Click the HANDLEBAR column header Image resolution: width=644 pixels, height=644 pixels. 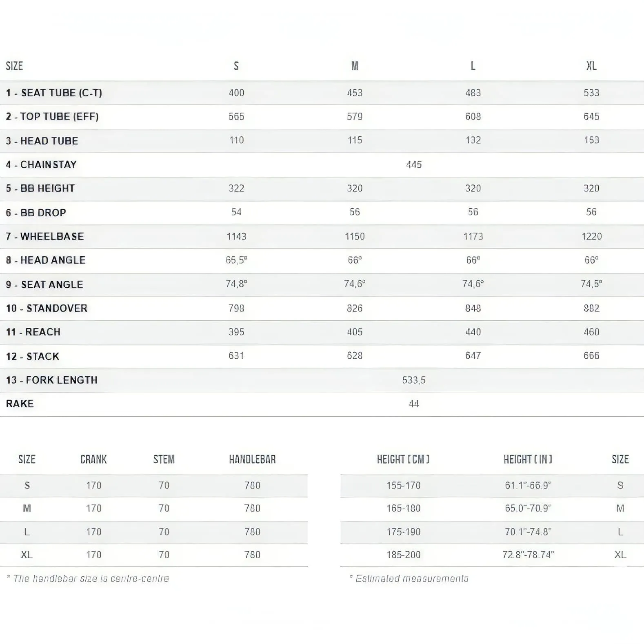[252, 460]
